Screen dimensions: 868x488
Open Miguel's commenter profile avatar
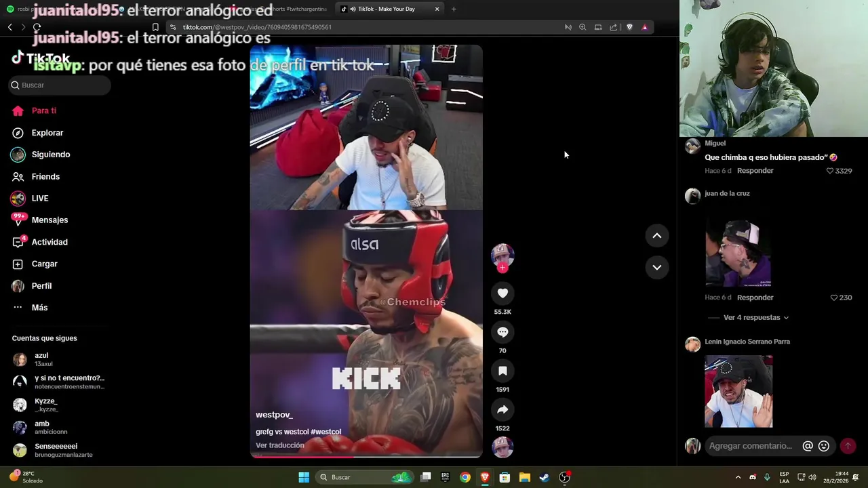[x=692, y=146]
